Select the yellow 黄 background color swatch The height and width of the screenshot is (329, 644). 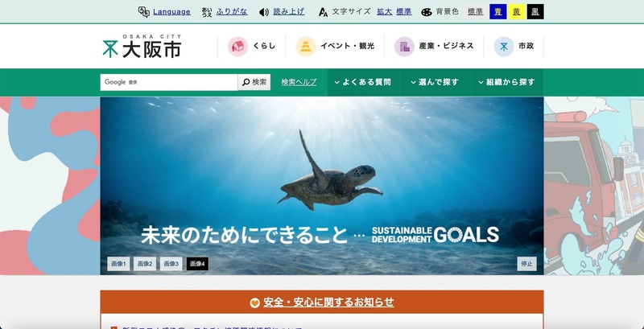pyautogui.click(x=516, y=12)
